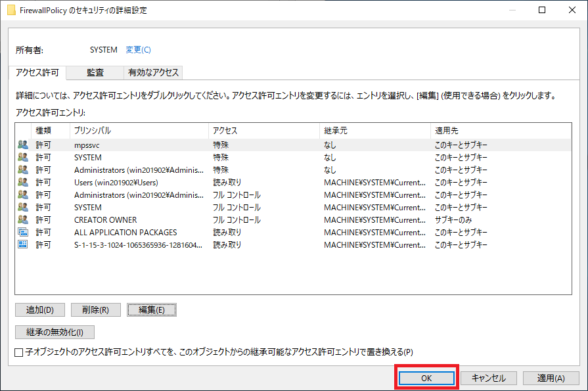Viewport: 588px width, 391px height.
Task: Click the user group icon beside mpssvc
Action: (x=23, y=145)
